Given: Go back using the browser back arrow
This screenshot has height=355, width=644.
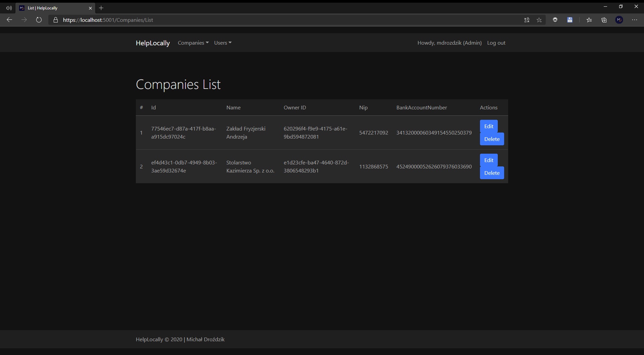Looking at the screenshot, I should tap(9, 20).
